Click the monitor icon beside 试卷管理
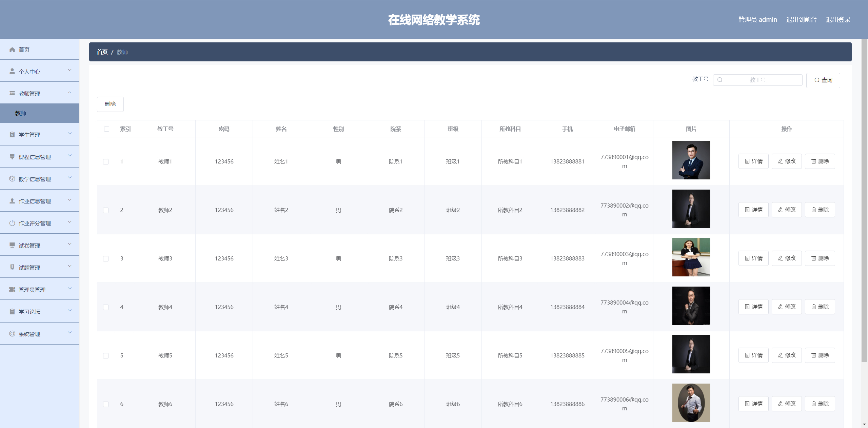Screen dimensions: 868x428 point(12,245)
